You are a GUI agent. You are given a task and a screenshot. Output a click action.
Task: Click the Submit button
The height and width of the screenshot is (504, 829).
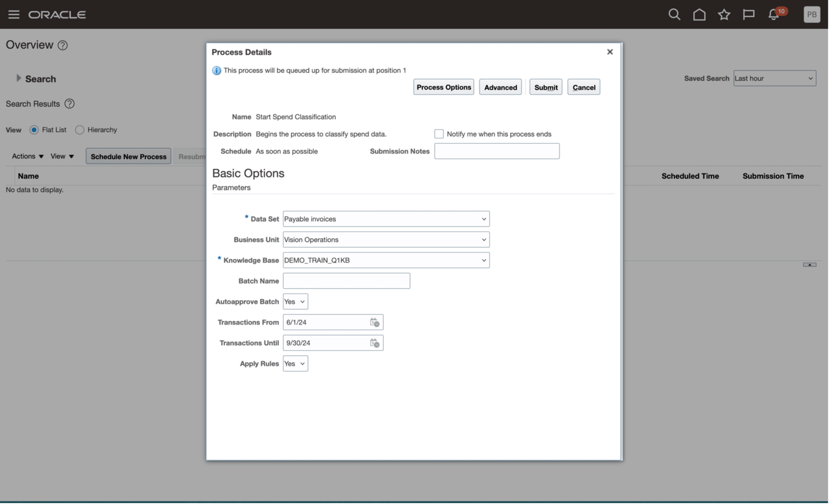pyautogui.click(x=546, y=87)
